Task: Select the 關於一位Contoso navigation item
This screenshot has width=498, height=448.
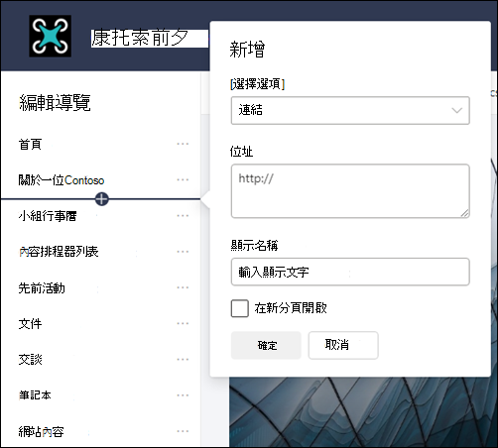Action: 62,180
